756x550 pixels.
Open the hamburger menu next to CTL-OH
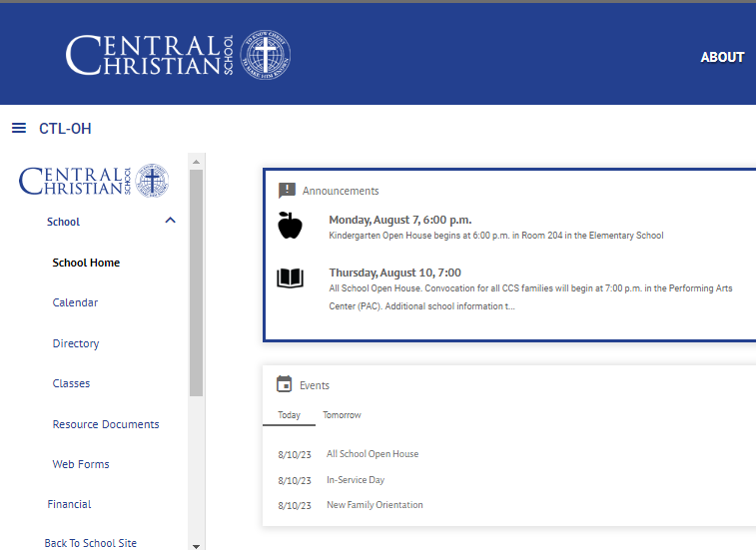click(19, 129)
